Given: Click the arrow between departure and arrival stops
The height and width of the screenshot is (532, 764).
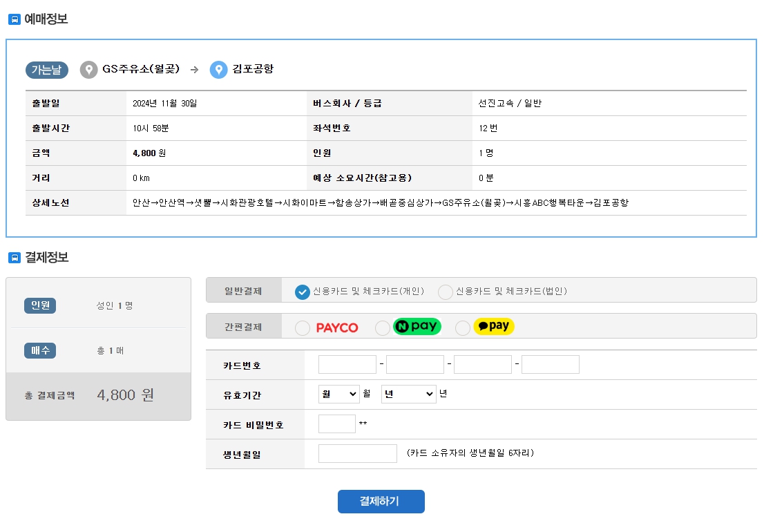Looking at the screenshot, I should click(x=195, y=69).
